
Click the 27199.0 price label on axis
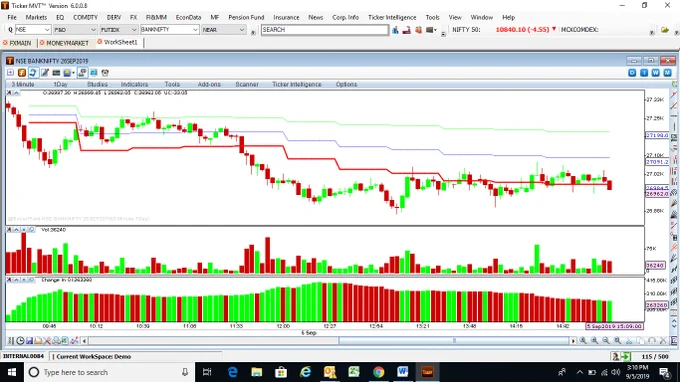coord(657,135)
